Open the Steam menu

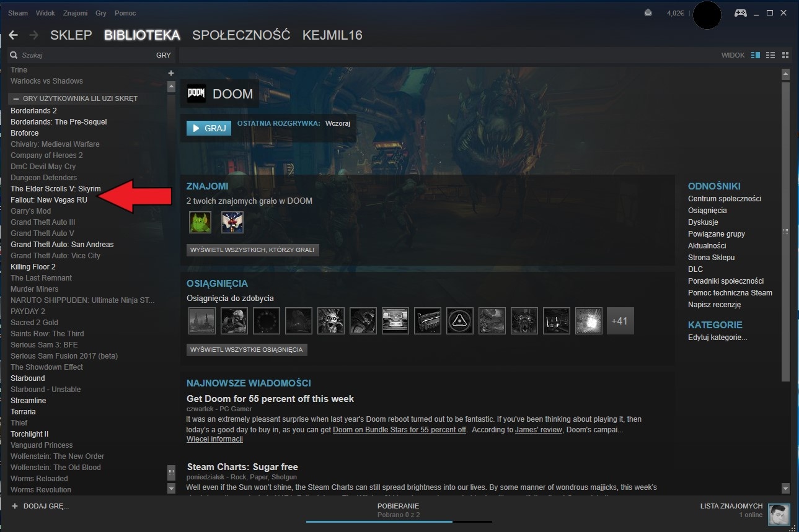18,13
